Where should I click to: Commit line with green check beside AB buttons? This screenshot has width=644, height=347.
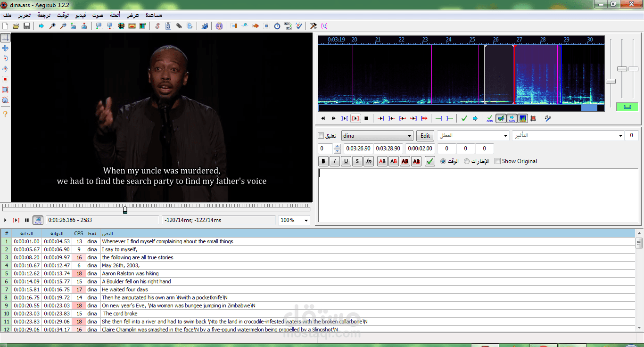tap(429, 161)
